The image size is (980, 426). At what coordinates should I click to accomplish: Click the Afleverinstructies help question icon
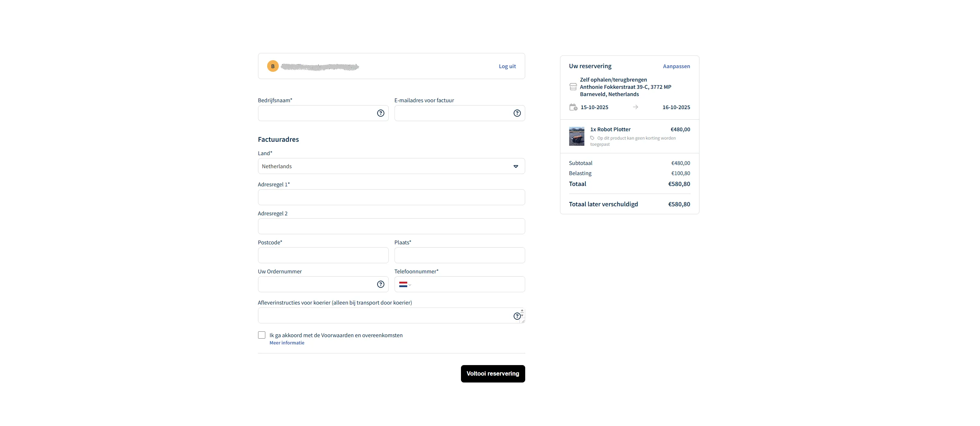pyautogui.click(x=516, y=316)
